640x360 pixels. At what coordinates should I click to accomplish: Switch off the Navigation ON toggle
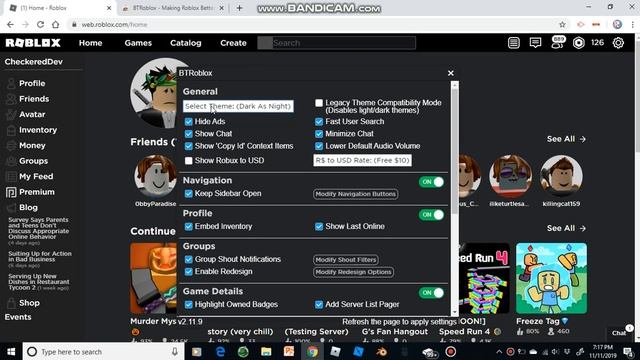[x=431, y=182]
